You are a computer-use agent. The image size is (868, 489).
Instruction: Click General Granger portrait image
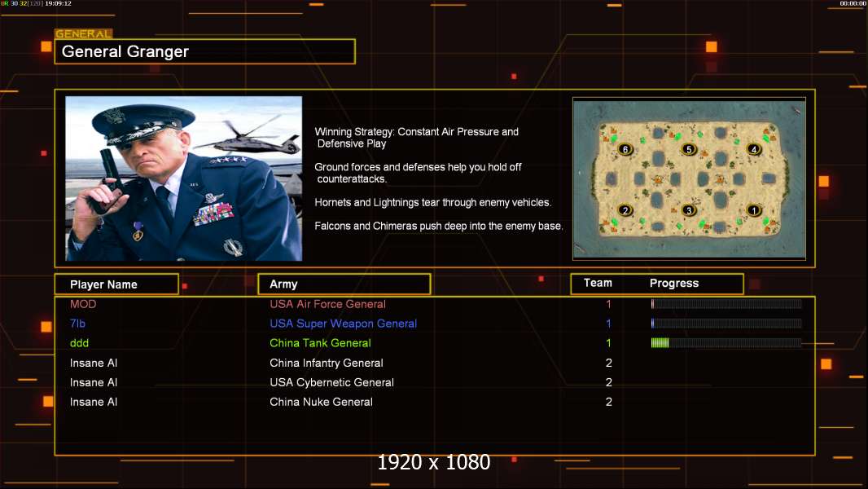click(x=184, y=178)
